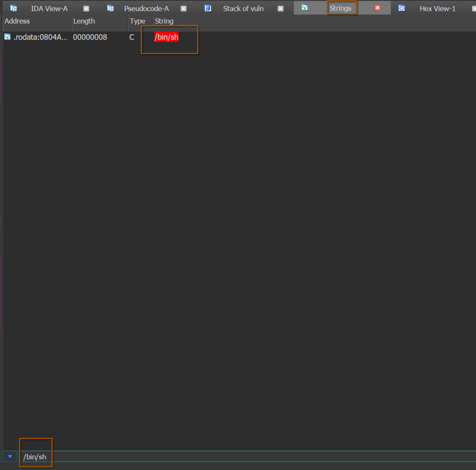Click the IDA View-A tab icon
The width and height of the screenshot is (476, 470).
(x=13, y=8)
